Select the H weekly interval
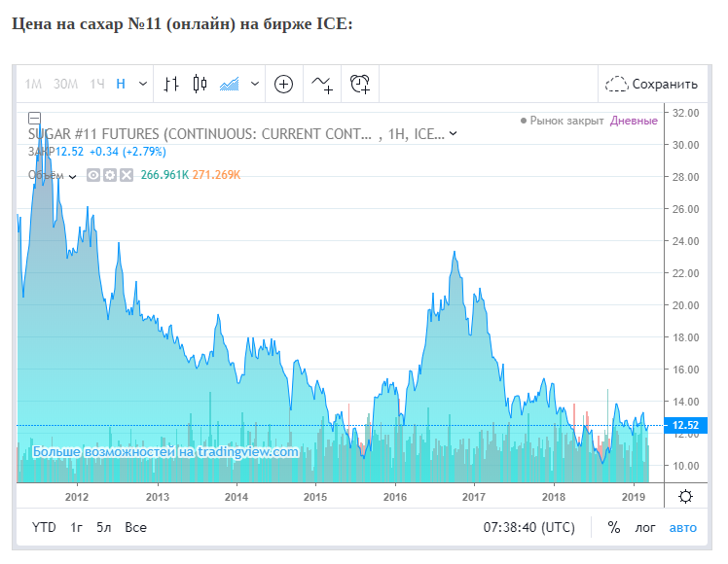The width and height of the screenshot is (728, 564). pyautogui.click(x=121, y=84)
